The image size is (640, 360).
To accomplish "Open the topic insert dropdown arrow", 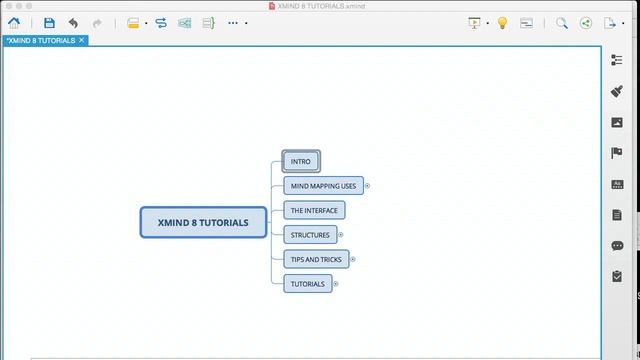I will click(146, 23).
